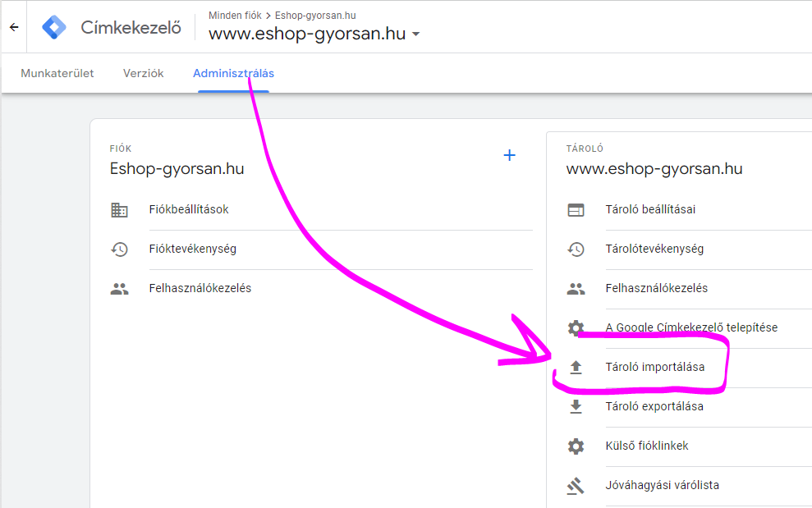Click the Fiókbeállítások building icon
The width and height of the screenshot is (812, 508).
119,210
